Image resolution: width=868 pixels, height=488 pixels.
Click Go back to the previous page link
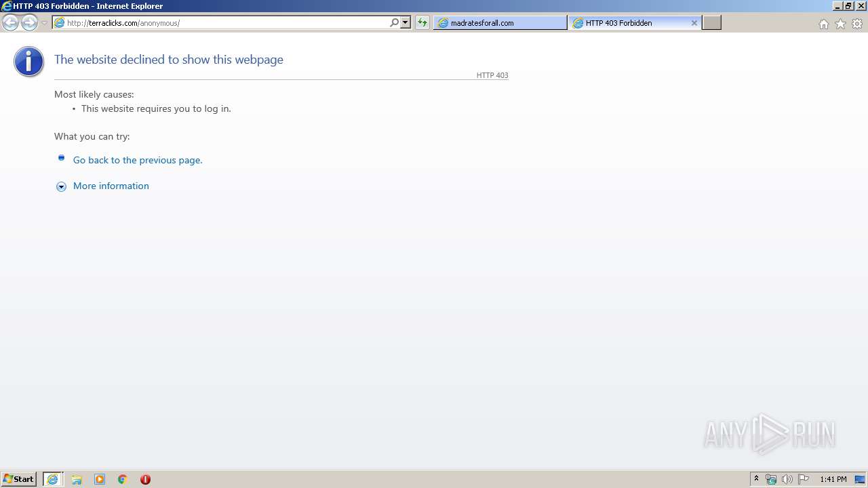click(138, 160)
